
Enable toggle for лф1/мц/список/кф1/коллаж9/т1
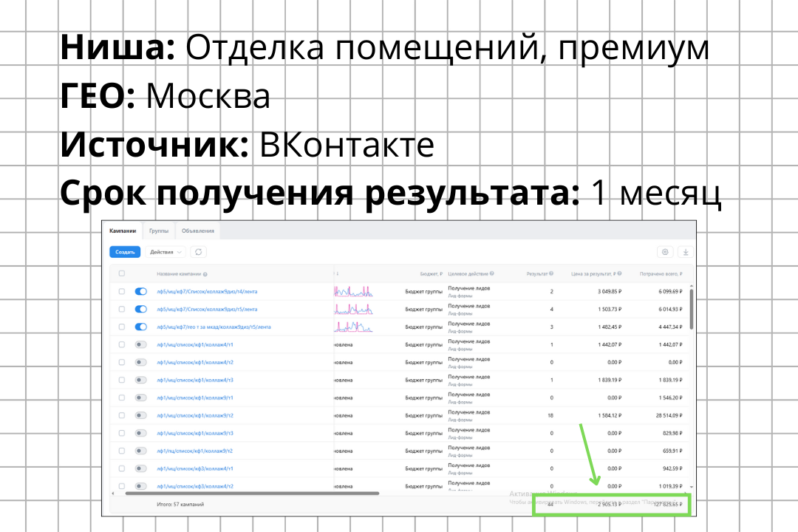coord(141,398)
